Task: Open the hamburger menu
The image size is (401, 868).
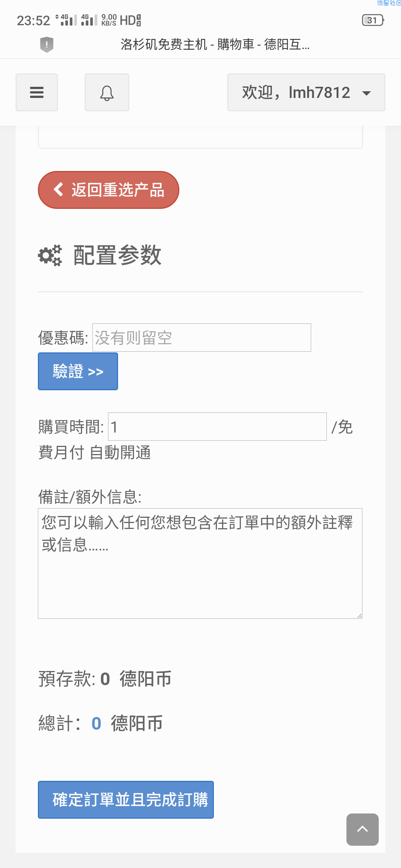Action: (37, 92)
